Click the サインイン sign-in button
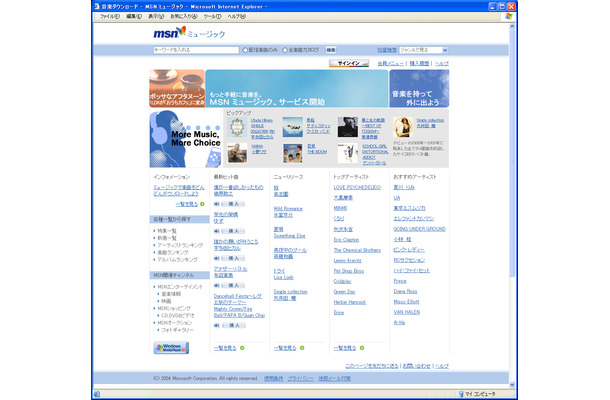Image resolution: width=610 pixels, height=400 pixels. [349, 63]
